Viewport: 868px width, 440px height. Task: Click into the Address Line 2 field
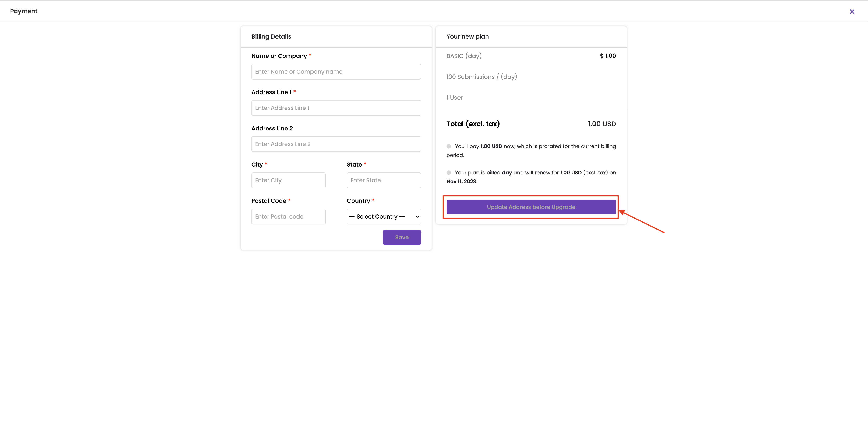pyautogui.click(x=336, y=144)
